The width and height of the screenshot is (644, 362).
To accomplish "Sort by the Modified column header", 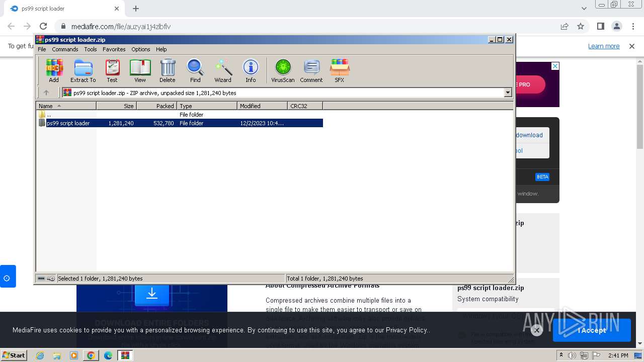I will tap(262, 106).
